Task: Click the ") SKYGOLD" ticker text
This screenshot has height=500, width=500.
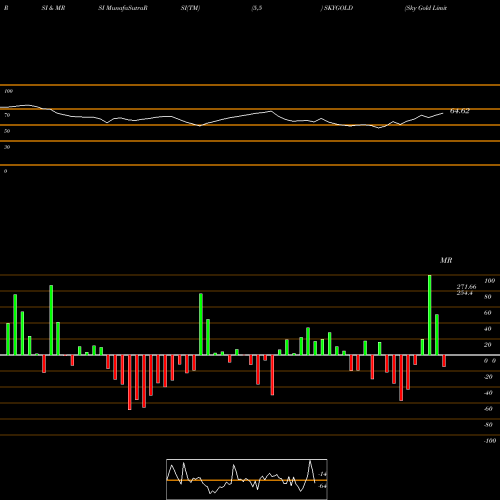Action: (337, 8)
